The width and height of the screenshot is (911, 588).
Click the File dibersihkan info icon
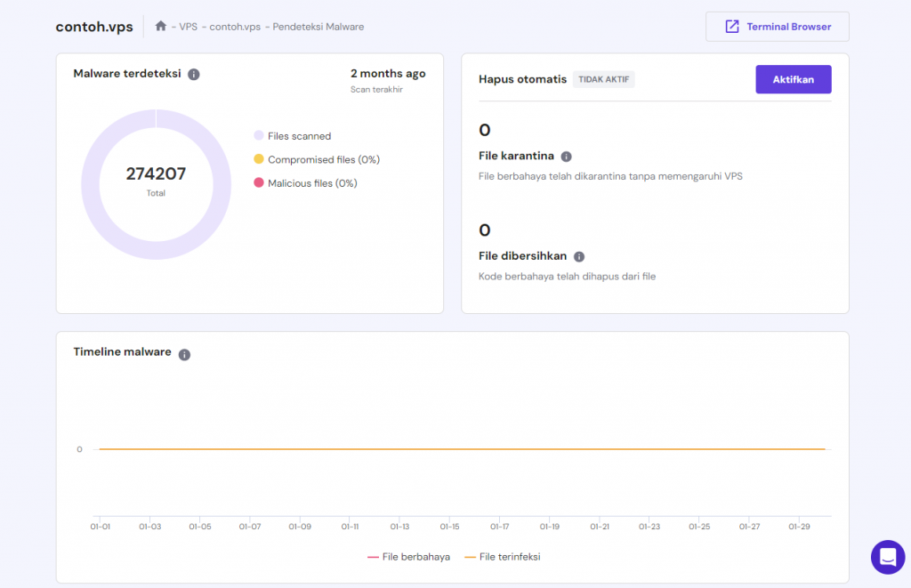click(579, 256)
